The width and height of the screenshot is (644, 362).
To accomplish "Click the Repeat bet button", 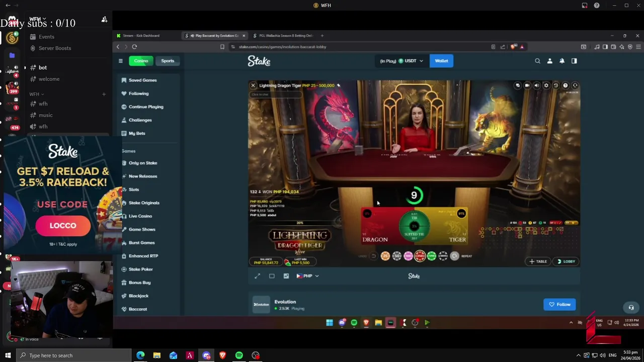I will coord(455,256).
